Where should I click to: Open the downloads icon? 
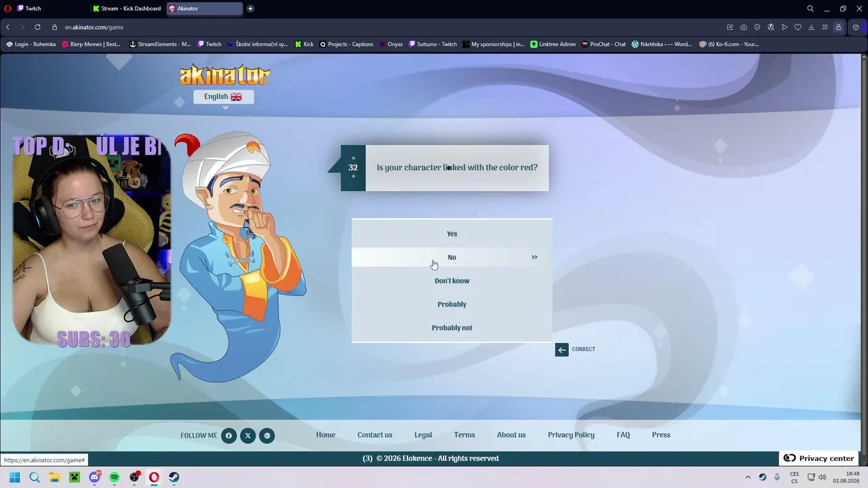(812, 27)
